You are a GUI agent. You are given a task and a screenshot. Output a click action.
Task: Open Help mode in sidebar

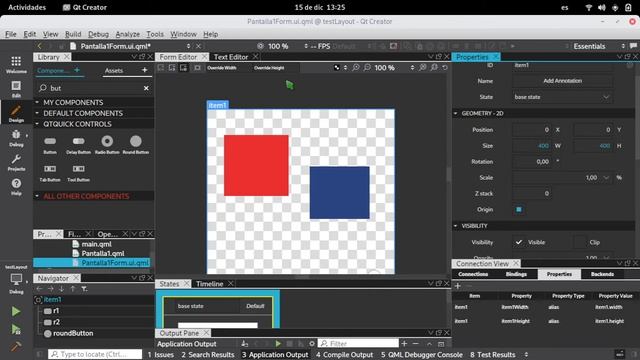(x=16, y=187)
